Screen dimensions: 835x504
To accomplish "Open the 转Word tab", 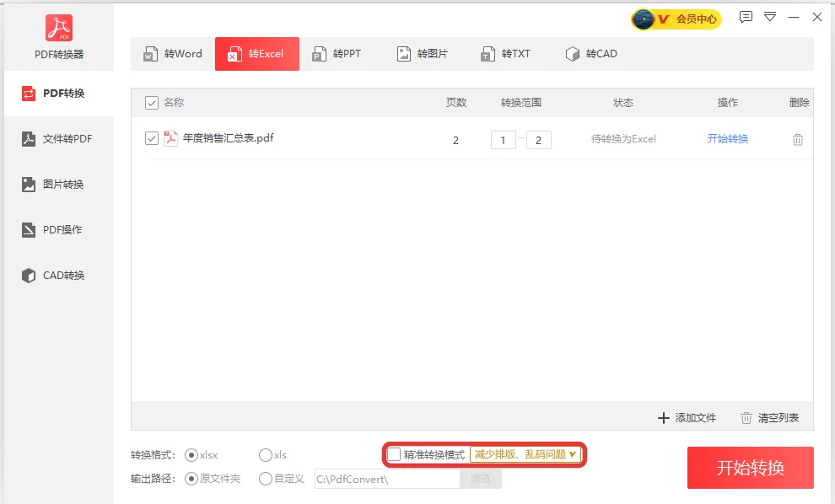I will [173, 54].
